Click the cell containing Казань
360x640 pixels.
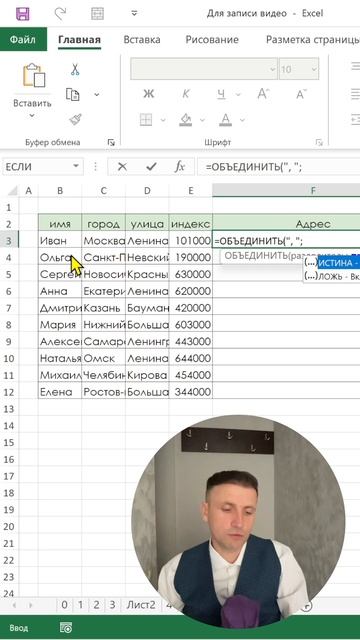104,308
